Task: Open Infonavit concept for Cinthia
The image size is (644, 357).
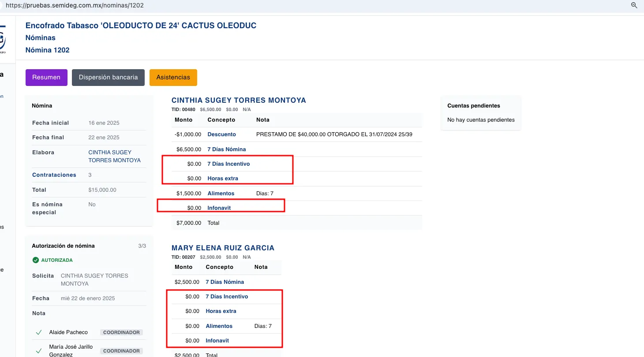Action: click(219, 208)
